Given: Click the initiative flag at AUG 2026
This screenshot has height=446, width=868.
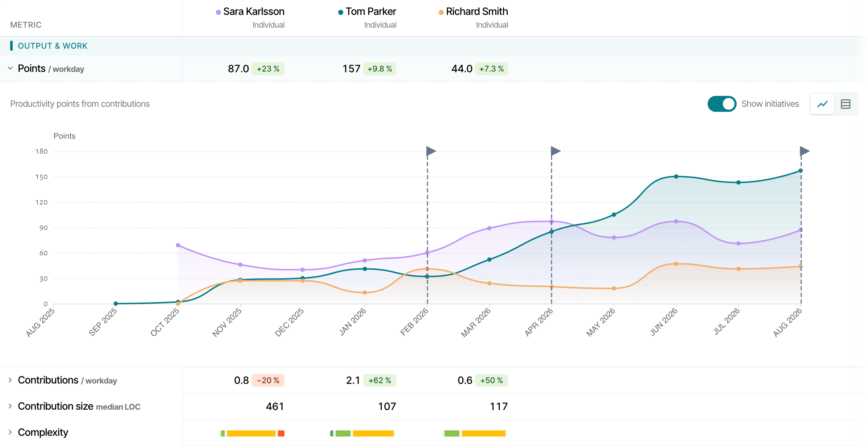Looking at the screenshot, I should click(804, 151).
